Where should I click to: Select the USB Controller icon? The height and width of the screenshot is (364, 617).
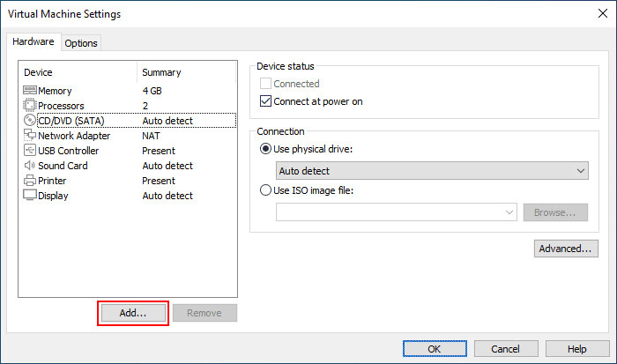coord(30,151)
